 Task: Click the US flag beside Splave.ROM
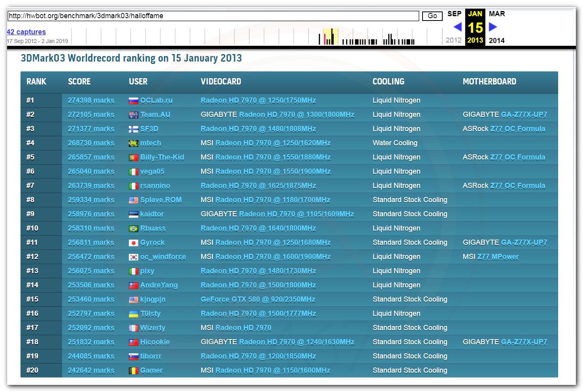(134, 200)
